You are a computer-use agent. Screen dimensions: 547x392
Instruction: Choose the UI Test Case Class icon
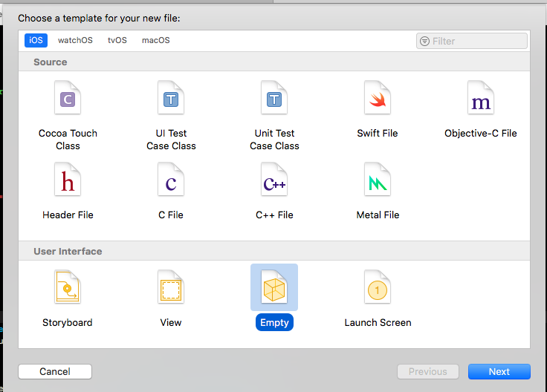coord(171,97)
